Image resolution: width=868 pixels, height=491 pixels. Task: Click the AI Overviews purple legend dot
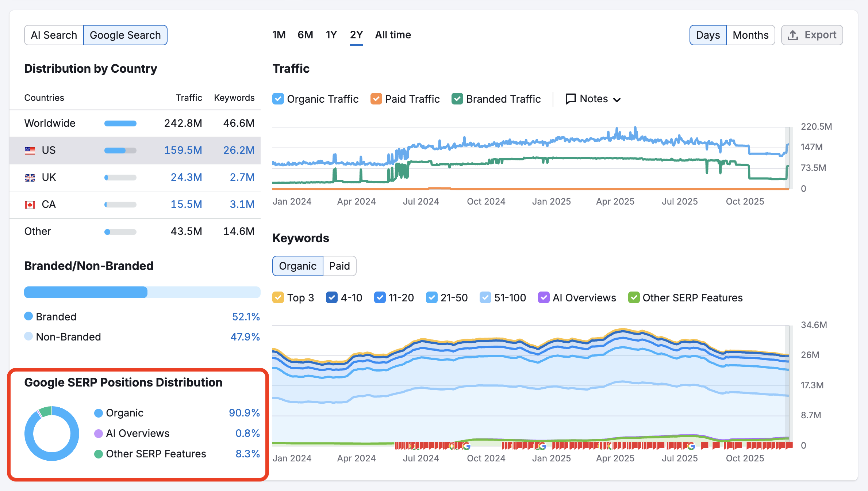point(98,433)
